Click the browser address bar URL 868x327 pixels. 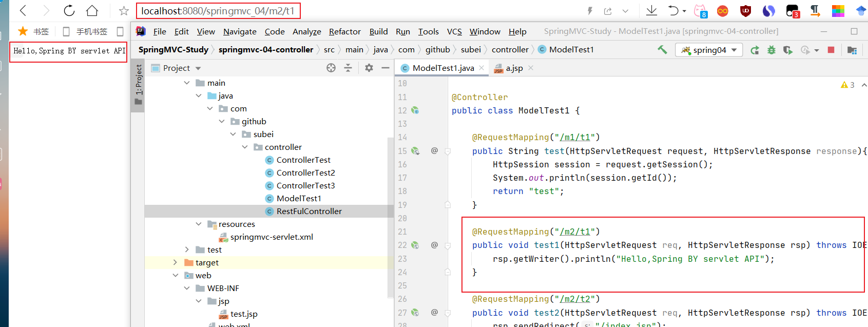(x=218, y=11)
